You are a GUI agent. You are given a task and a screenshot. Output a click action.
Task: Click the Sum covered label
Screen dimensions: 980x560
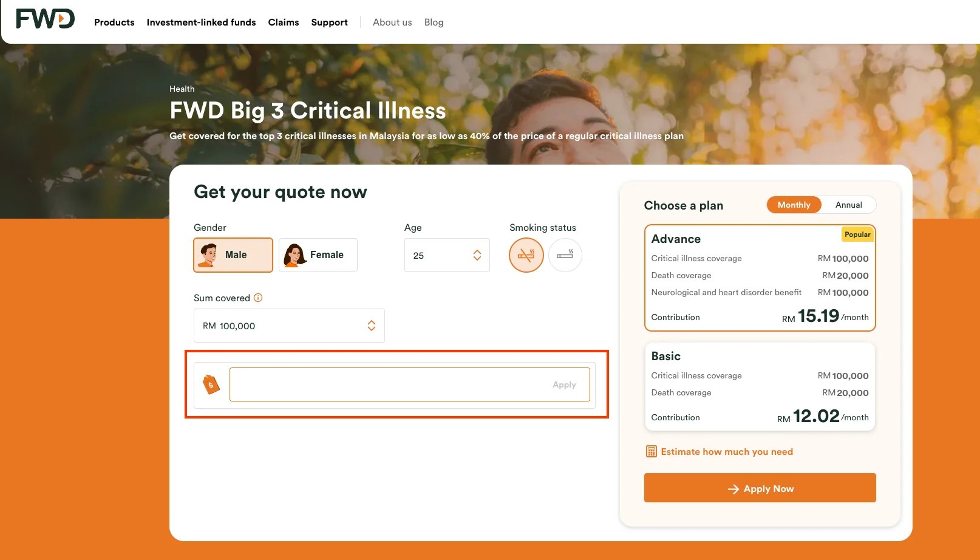coord(222,298)
